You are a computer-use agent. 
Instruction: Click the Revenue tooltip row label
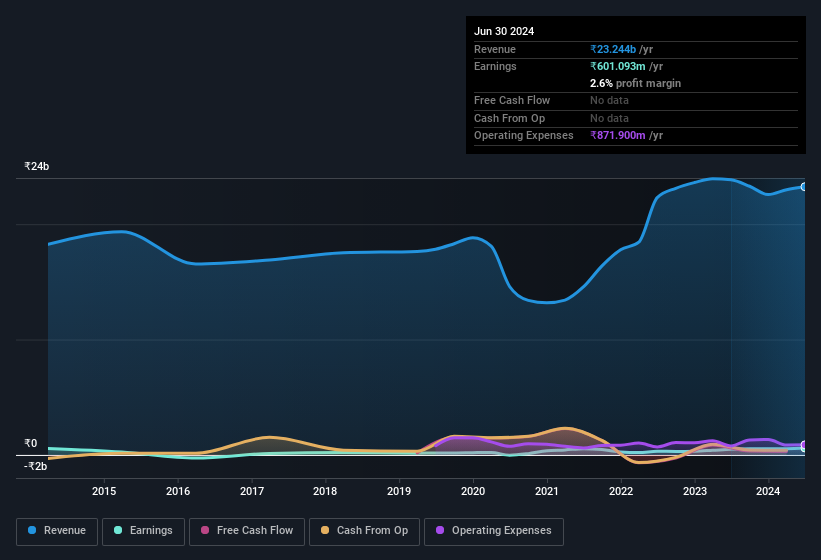point(495,49)
